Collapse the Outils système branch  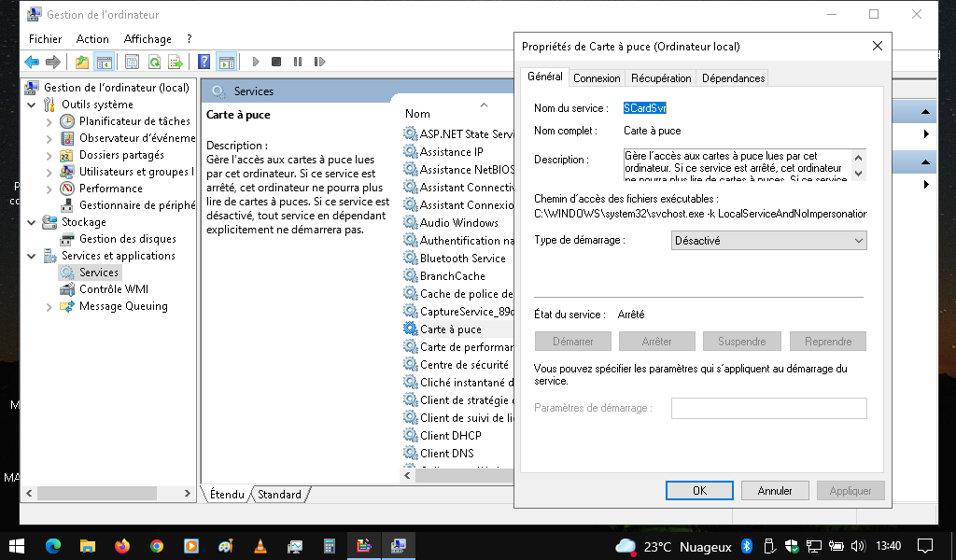32,105
